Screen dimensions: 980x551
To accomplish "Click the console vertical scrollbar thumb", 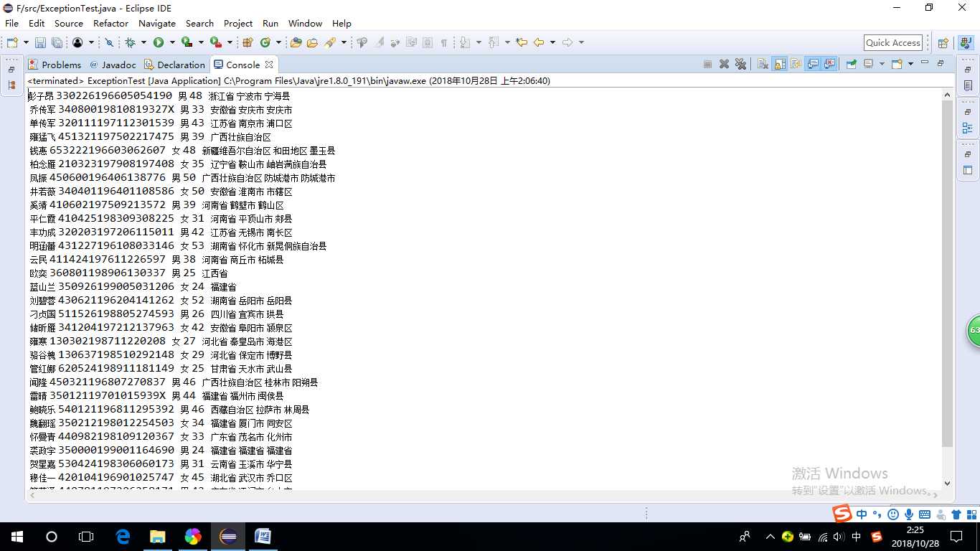I will point(948,273).
